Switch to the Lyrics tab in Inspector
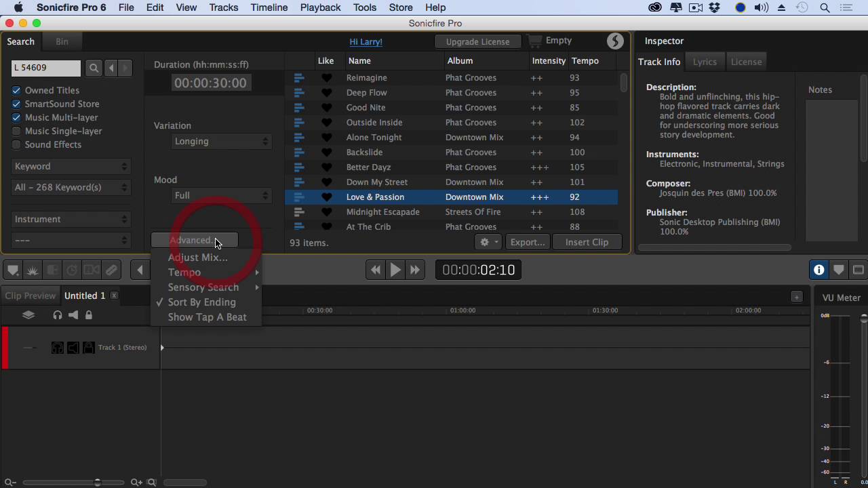Image resolution: width=868 pixels, height=488 pixels. click(x=705, y=62)
